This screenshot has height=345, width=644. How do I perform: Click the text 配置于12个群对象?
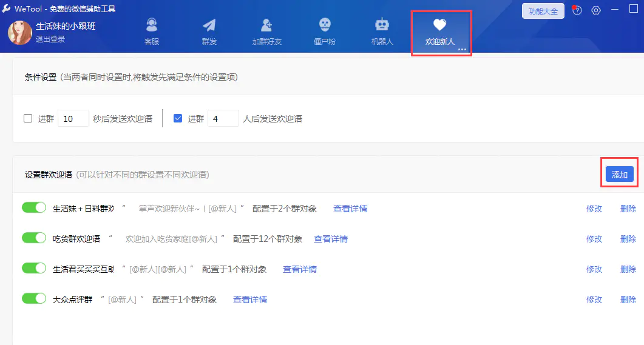point(268,239)
